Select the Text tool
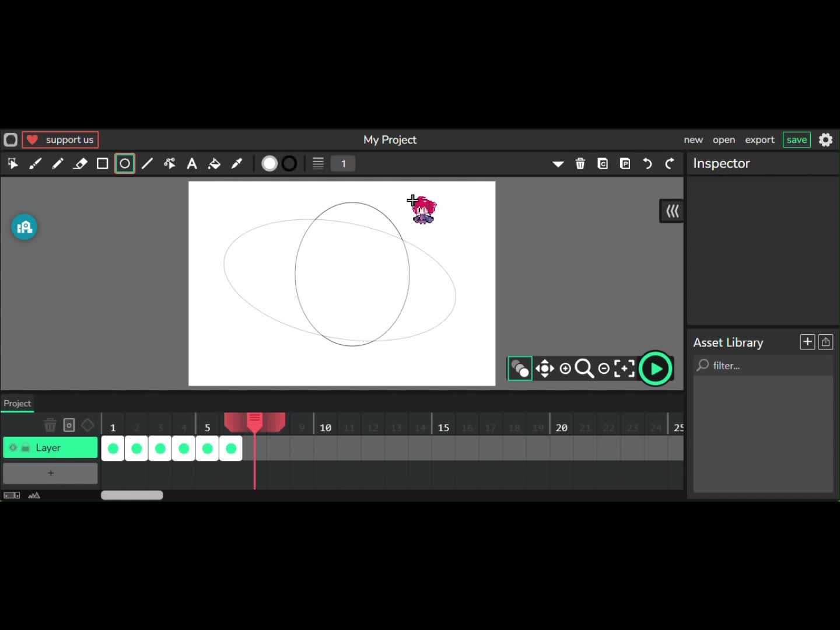This screenshot has height=630, width=840. (x=192, y=164)
